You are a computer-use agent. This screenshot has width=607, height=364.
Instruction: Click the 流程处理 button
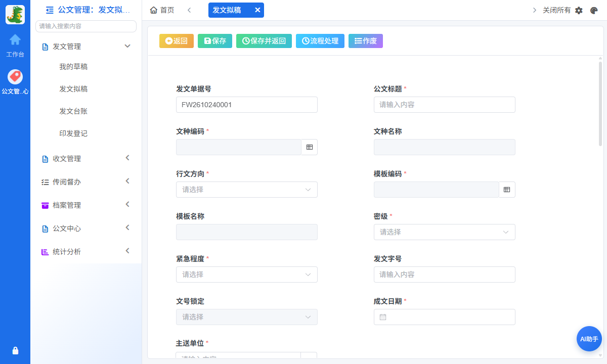(x=320, y=41)
